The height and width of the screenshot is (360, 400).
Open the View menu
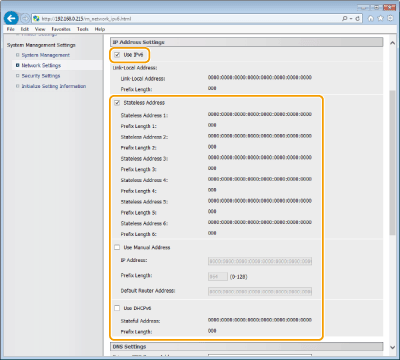40,29
